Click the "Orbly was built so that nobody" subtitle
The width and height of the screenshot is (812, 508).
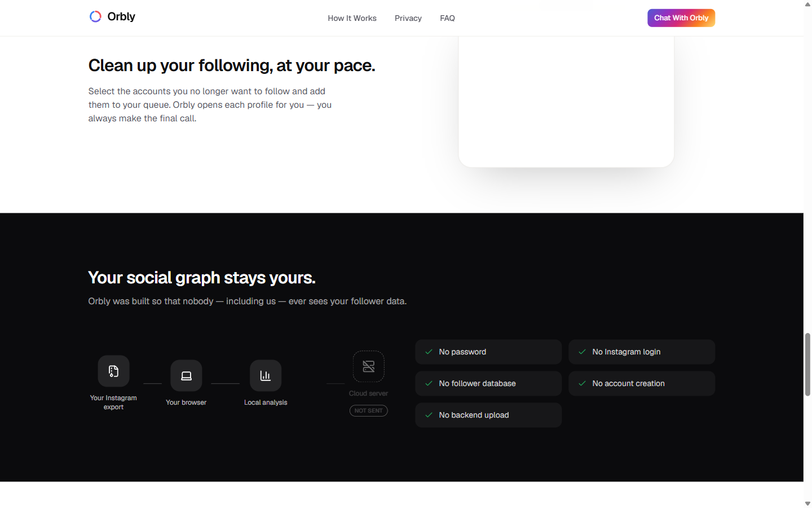coord(248,301)
